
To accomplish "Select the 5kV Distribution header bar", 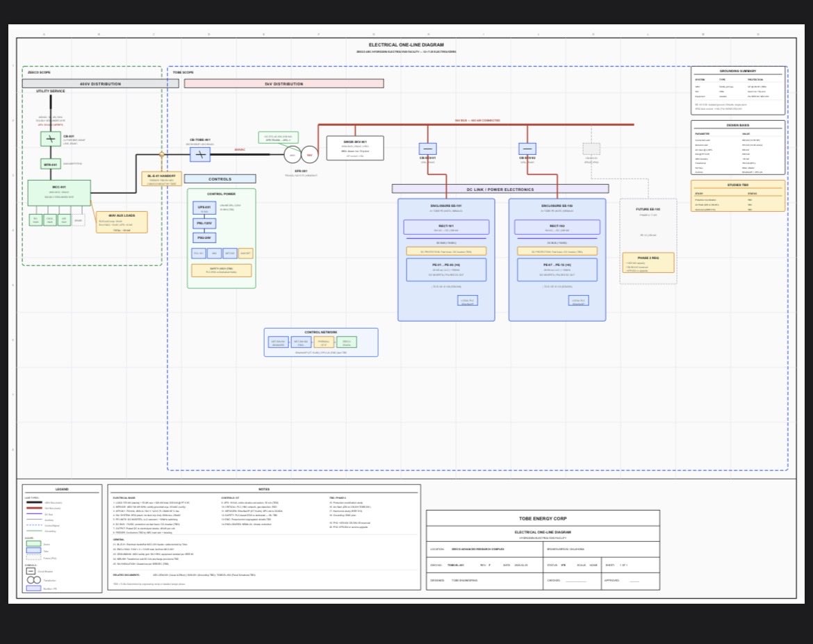I will coord(284,83).
